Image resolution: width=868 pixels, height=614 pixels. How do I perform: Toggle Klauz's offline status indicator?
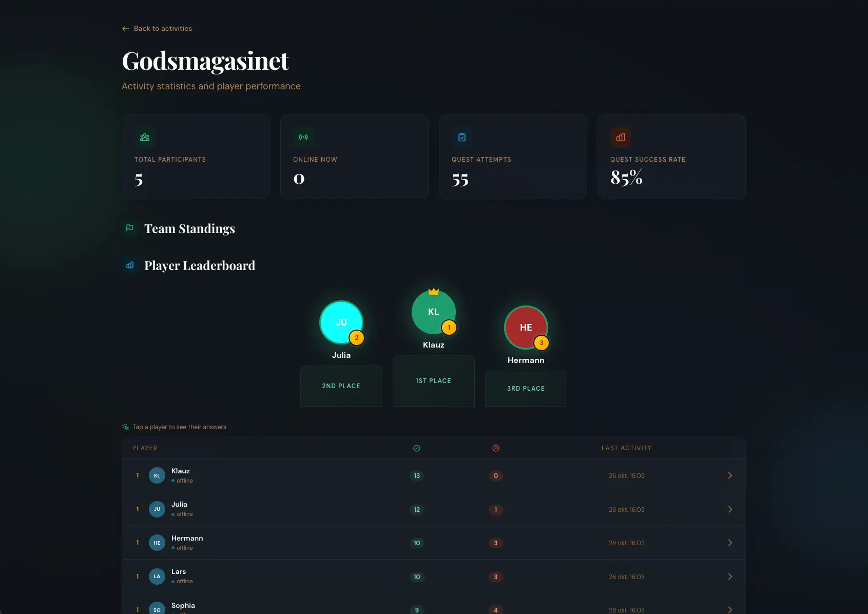tap(172, 481)
